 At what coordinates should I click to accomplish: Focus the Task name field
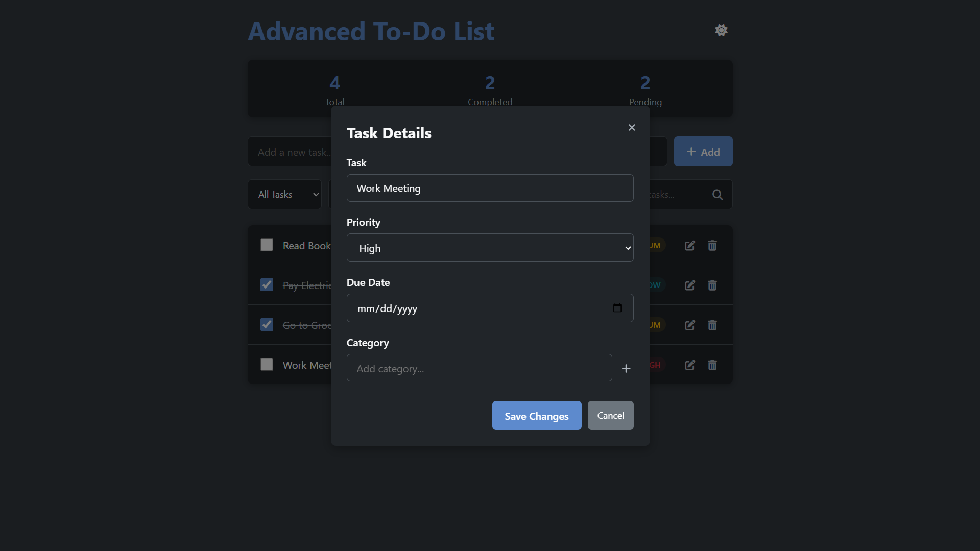click(x=490, y=188)
